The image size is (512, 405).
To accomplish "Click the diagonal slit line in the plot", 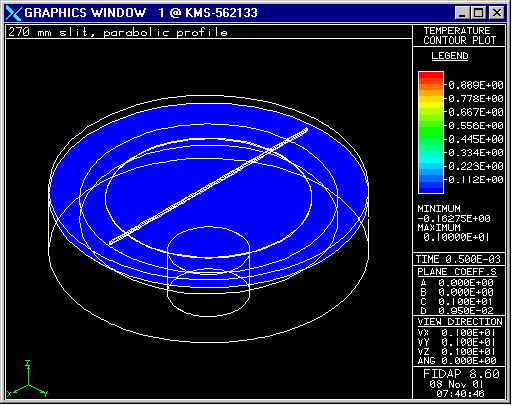I will [x=209, y=186].
